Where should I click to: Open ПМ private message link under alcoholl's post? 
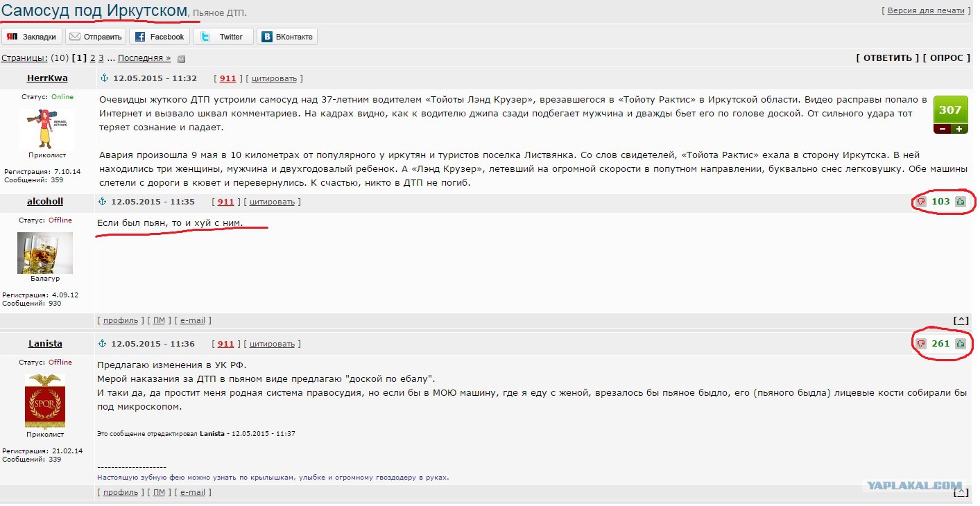[x=159, y=320]
